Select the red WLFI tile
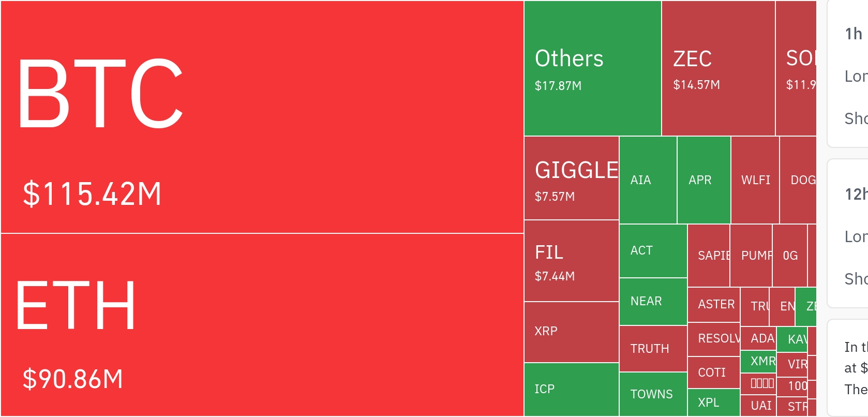Viewport: 868px width, 417px height. point(755,180)
